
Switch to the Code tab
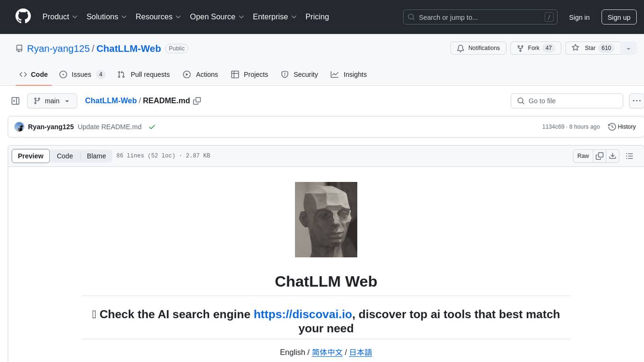click(34, 74)
